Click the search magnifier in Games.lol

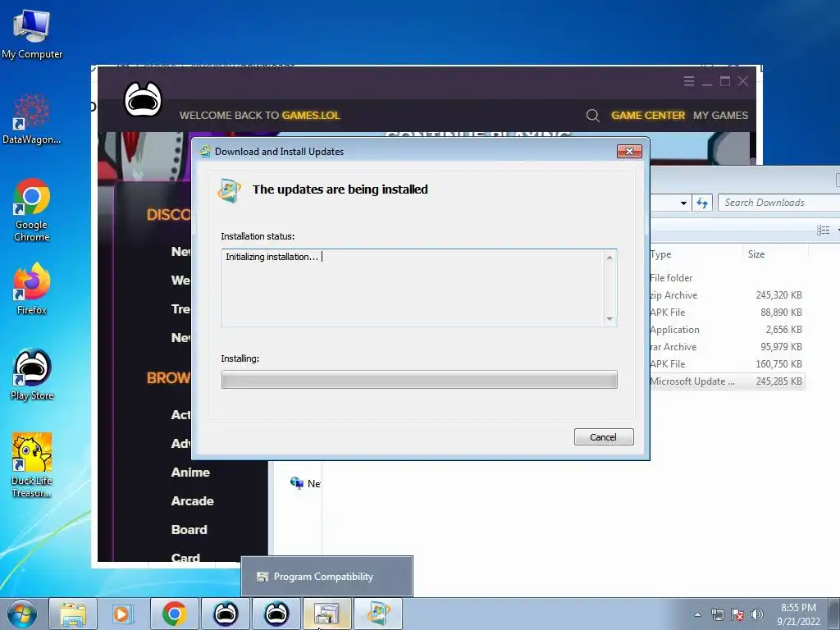tap(592, 115)
